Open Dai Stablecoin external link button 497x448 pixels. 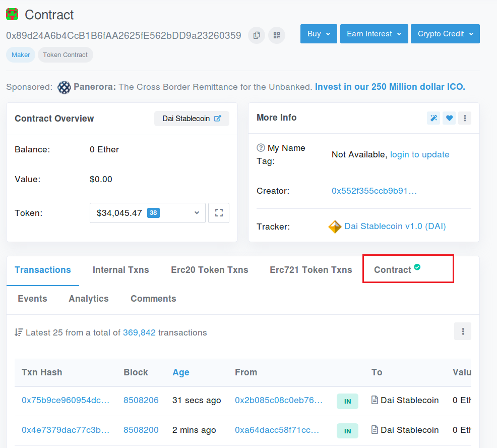192,119
